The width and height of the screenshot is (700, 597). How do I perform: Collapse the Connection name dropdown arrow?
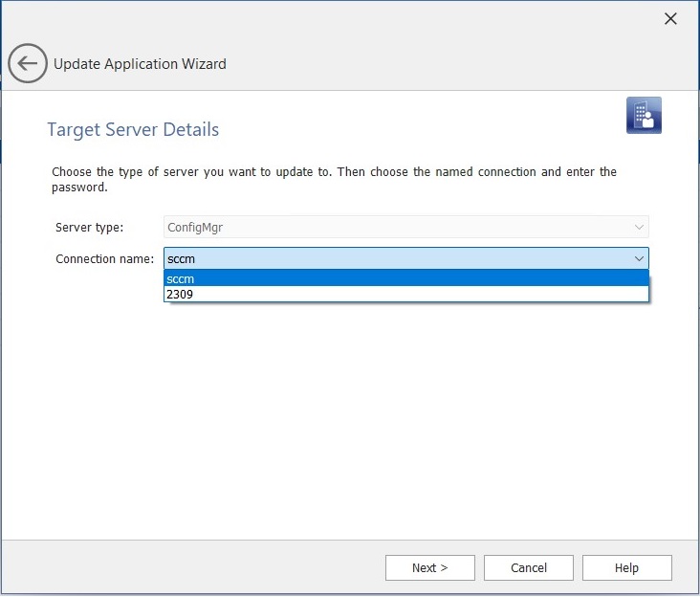(639, 258)
